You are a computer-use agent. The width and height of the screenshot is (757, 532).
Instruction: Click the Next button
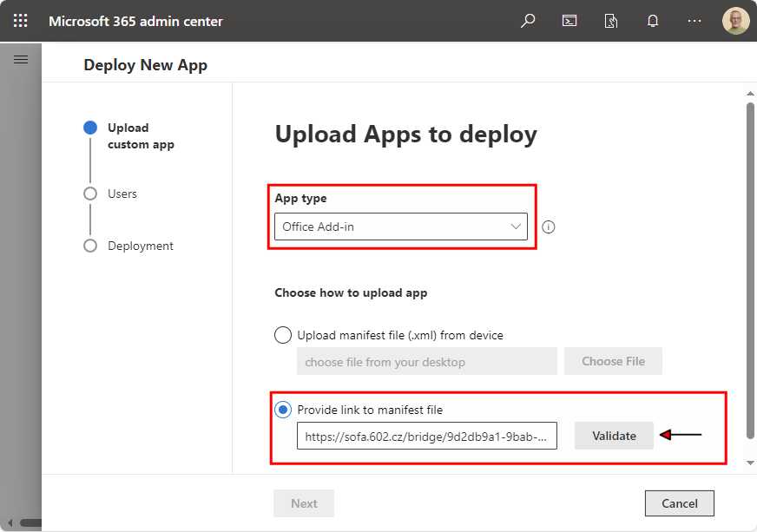pyautogui.click(x=304, y=503)
